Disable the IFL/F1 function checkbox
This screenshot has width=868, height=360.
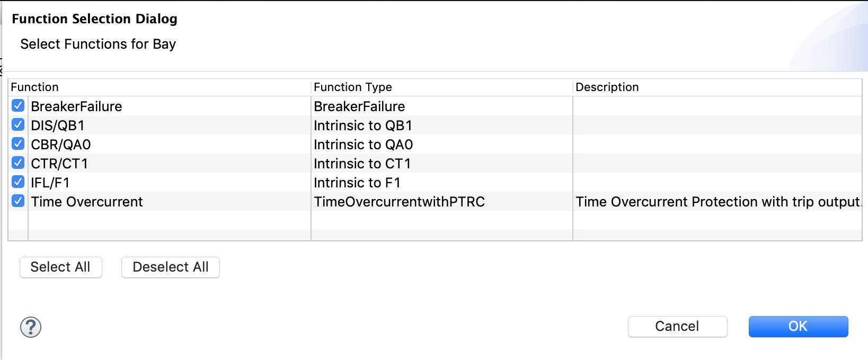[x=18, y=182]
